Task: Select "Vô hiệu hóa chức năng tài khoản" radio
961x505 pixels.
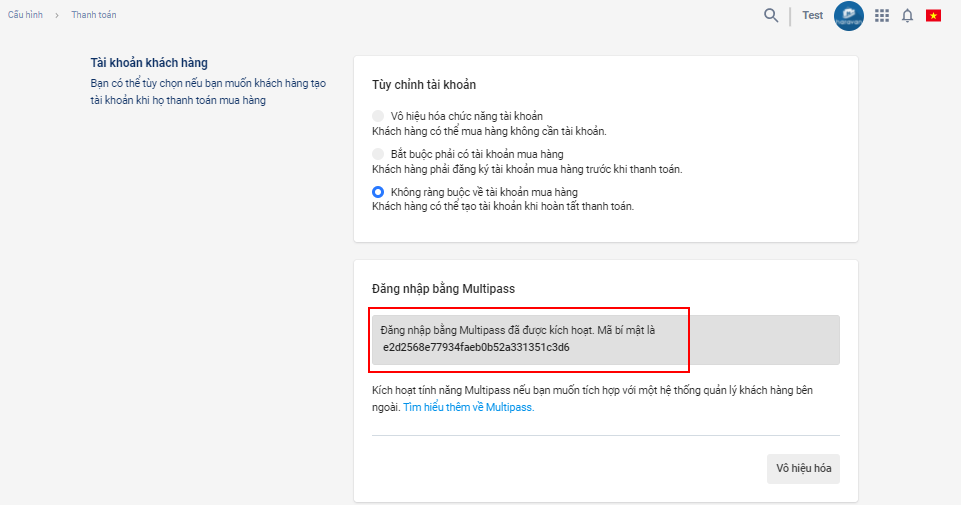Action: 378,116
